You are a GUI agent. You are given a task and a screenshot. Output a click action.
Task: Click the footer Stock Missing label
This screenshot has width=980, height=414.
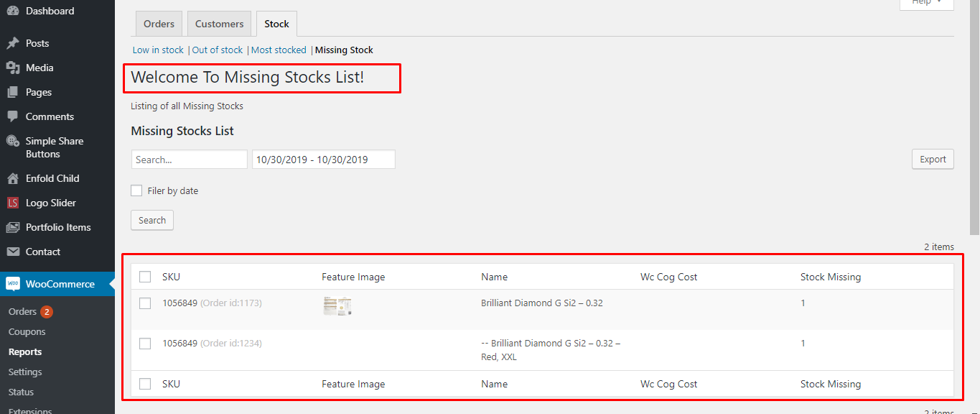click(x=831, y=384)
